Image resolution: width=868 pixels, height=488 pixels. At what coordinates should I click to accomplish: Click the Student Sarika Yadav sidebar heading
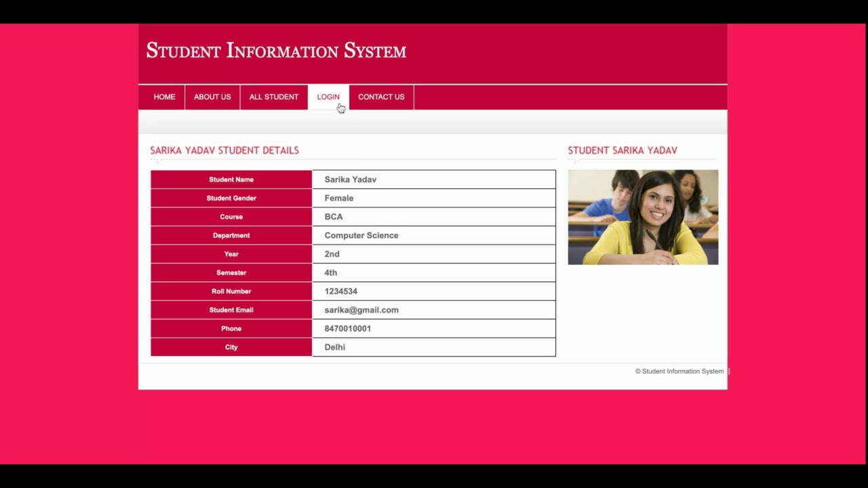[623, 150]
